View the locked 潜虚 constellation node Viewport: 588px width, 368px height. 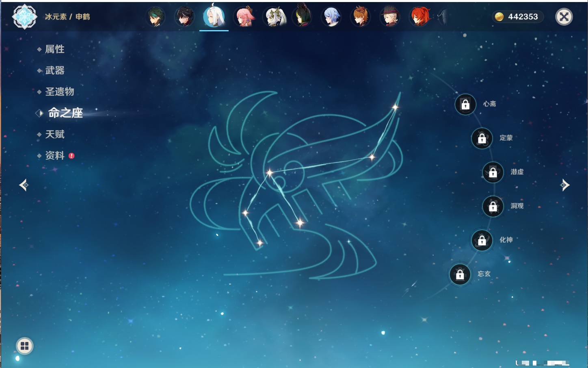493,172
